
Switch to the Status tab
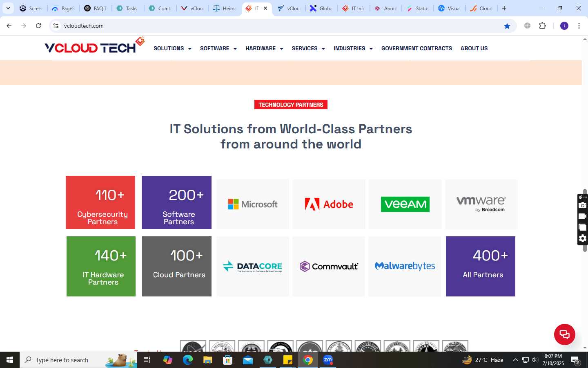(418, 8)
